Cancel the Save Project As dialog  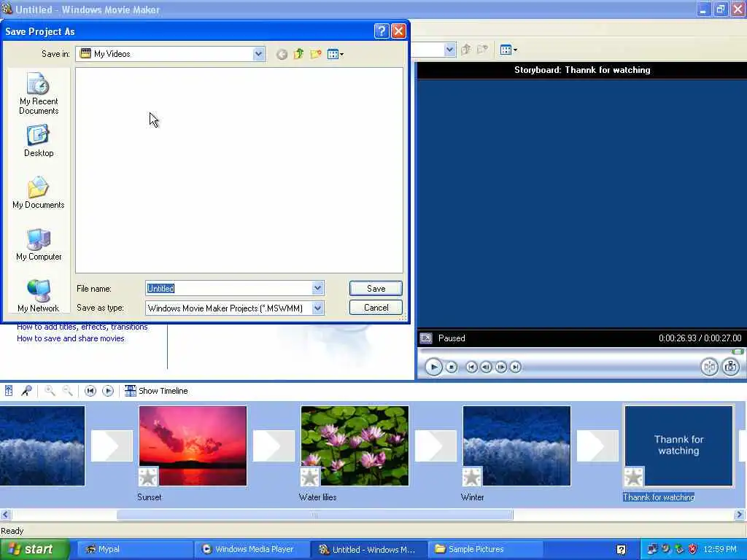376,308
